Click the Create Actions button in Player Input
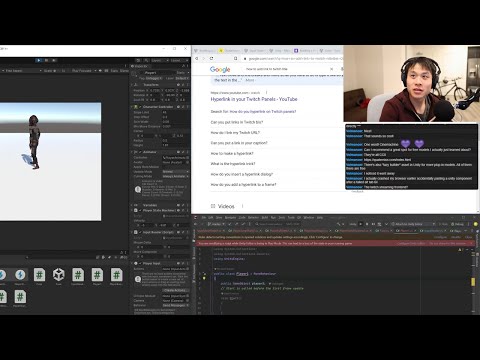 coord(175,290)
